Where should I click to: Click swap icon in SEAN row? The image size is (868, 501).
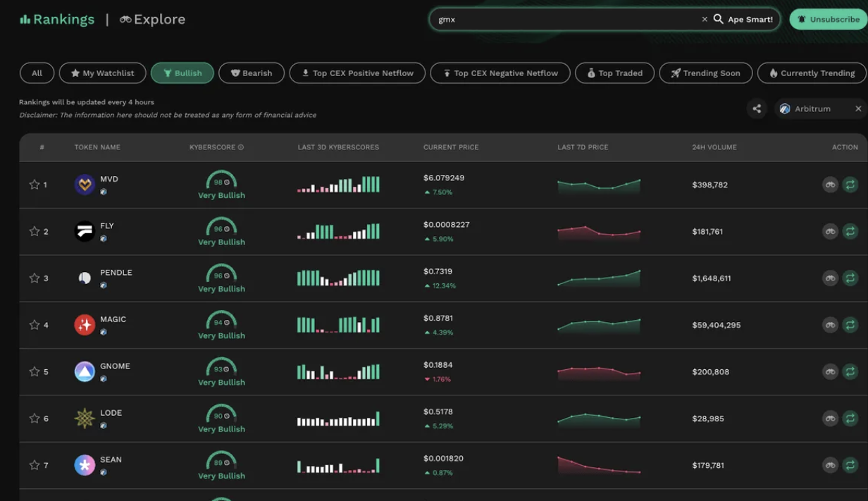850,465
